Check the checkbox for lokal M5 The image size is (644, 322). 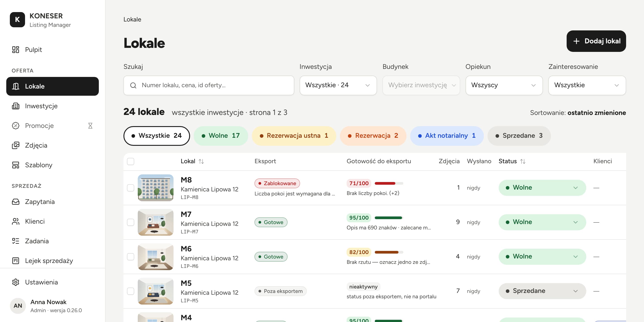coord(131,291)
